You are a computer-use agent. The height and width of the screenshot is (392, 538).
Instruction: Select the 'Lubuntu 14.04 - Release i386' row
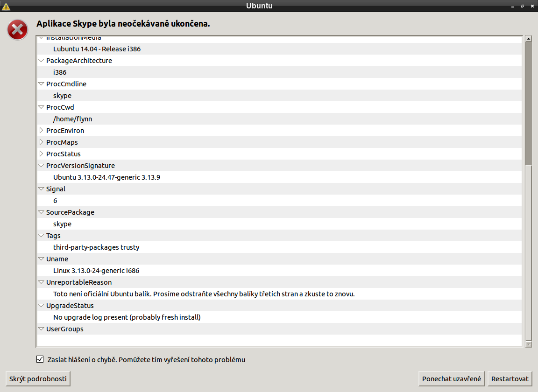(x=279, y=49)
